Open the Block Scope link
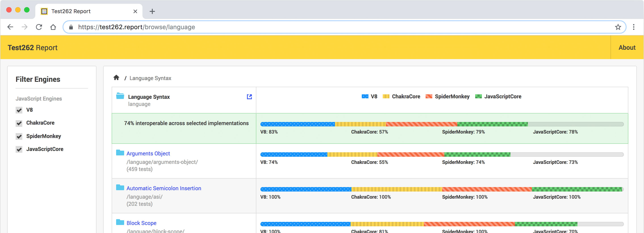The image size is (644, 233). point(141,223)
